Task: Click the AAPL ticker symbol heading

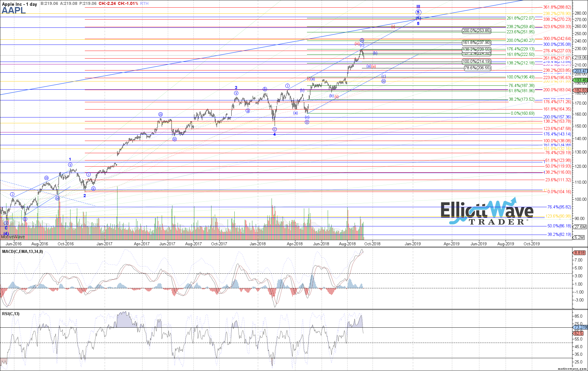Action: (14, 11)
